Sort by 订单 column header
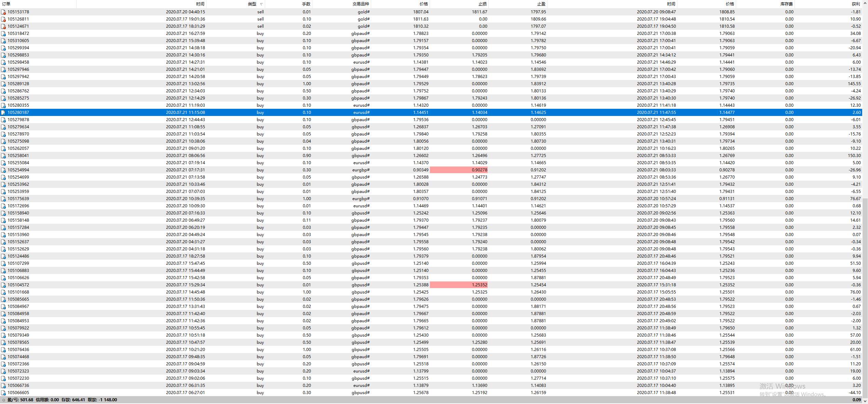Viewport: 868px width, 404px height. tap(6, 4)
